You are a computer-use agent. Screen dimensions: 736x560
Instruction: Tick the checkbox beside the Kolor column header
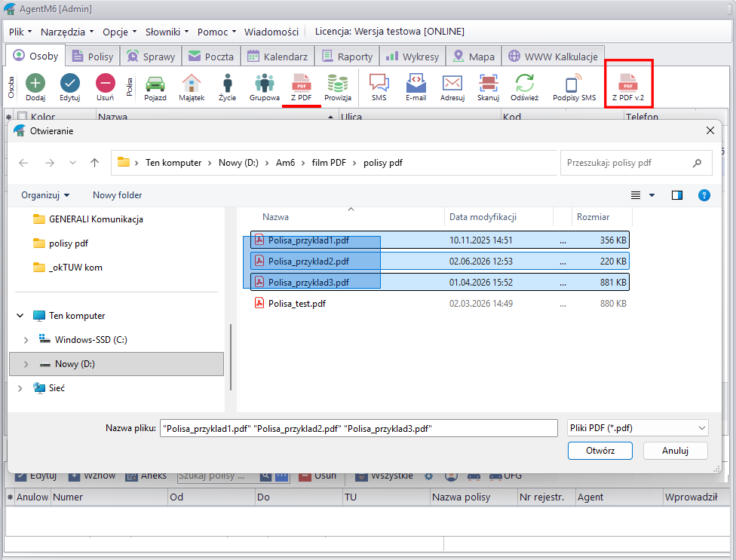click(x=22, y=116)
